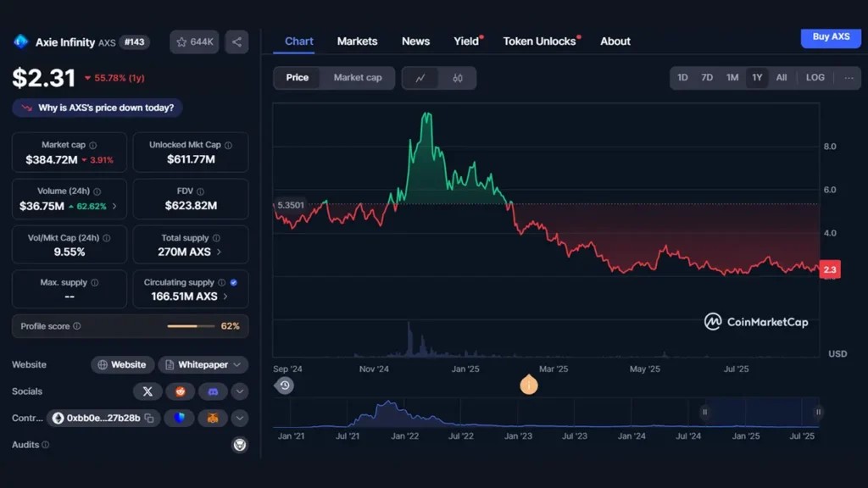Viewport: 868px width, 488px height.
Task: Click the Volume (24h) info icon
Action: pos(97,191)
